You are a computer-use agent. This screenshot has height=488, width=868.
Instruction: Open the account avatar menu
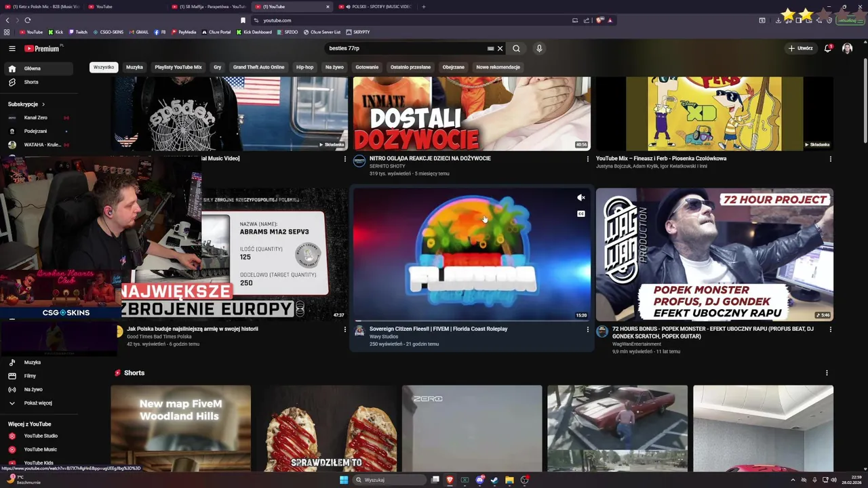[x=847, y=48]
